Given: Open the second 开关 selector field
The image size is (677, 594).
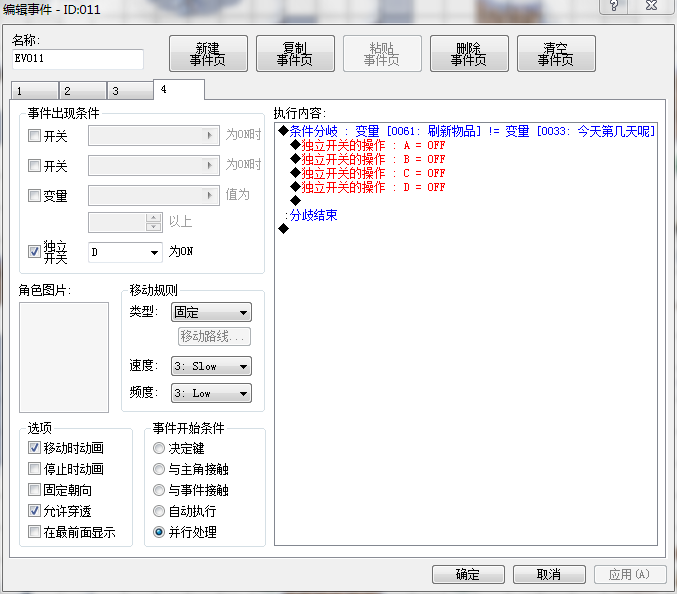Looking at the screenshot, I should [154, 165].
